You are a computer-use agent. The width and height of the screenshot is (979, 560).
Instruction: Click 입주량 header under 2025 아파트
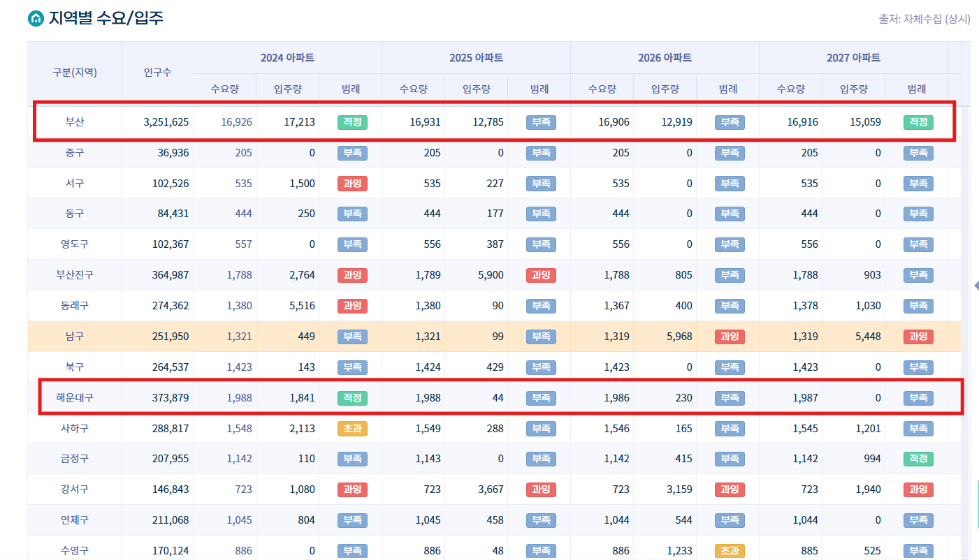476,89
